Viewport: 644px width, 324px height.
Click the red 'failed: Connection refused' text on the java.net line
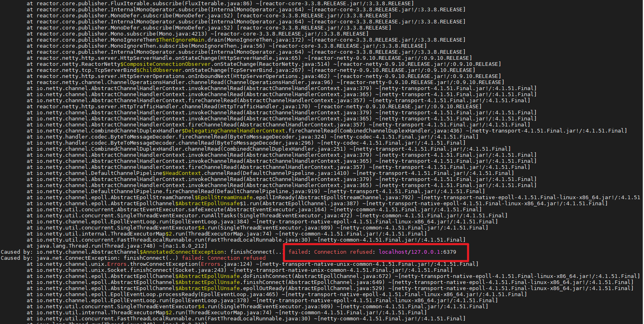pyautogui.click(x=224, y=258)
